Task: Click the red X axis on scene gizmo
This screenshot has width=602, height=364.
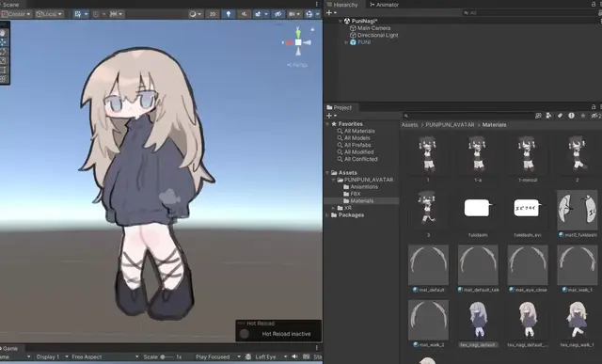Action: 289,42
